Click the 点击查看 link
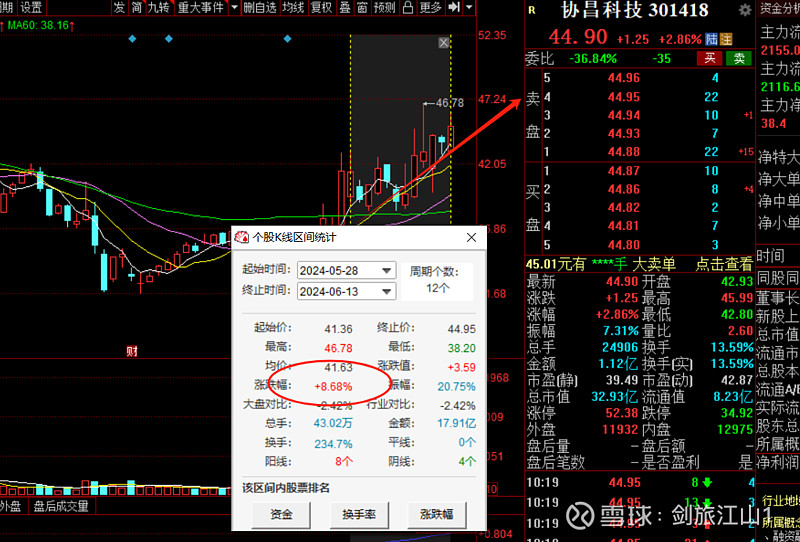Image resolution: width=800 pixels, height=542 pixels. click(724, 264)
